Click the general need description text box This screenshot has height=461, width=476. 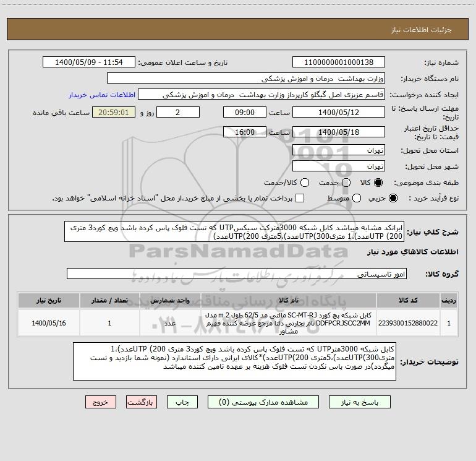click(234, 231)
